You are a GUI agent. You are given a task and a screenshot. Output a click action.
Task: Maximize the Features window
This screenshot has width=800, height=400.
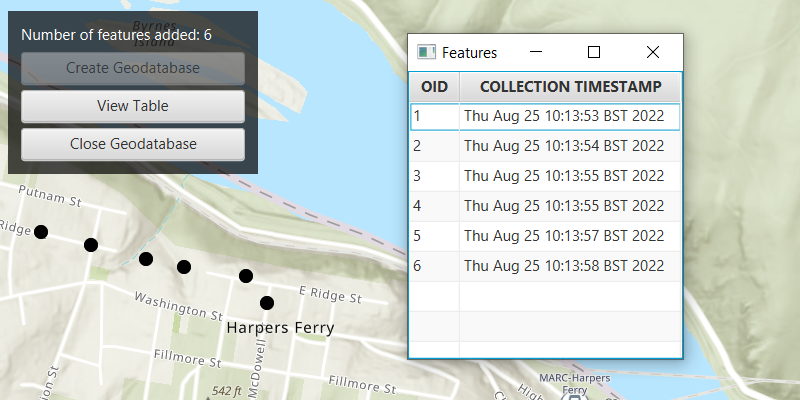pyautogui.click(x=594, y=52)
